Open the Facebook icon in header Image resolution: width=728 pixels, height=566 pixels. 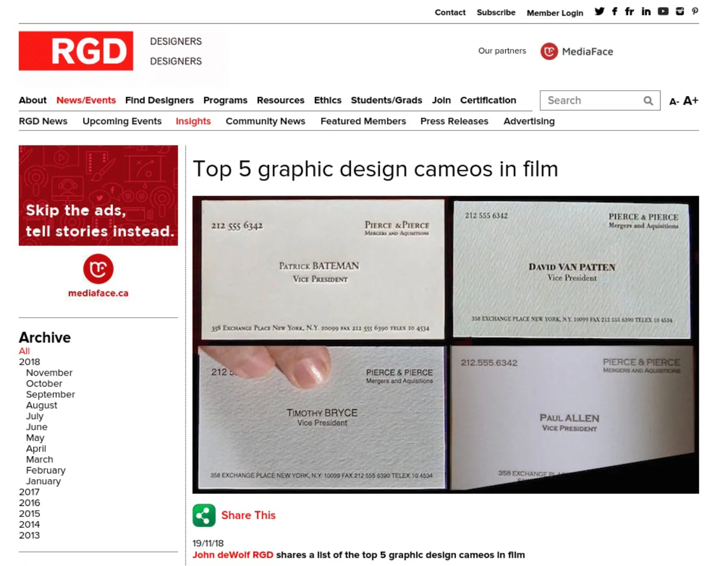[x=614, y=11]
